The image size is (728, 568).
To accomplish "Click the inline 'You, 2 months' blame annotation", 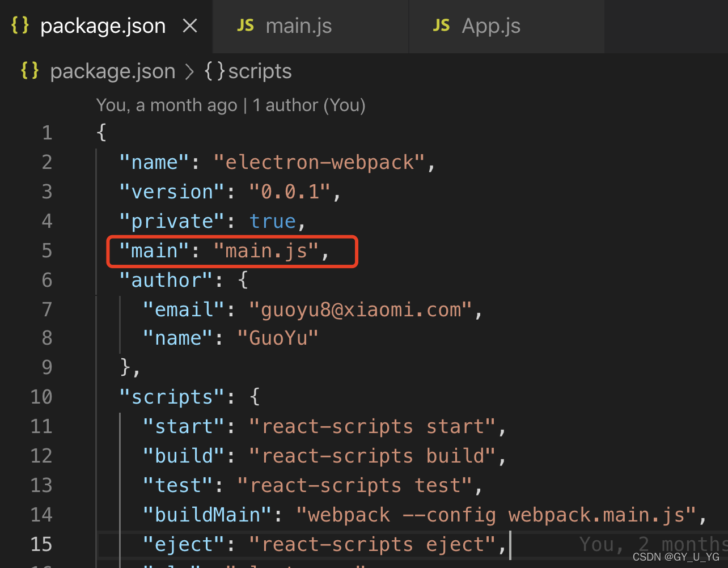I will (653, 544).
